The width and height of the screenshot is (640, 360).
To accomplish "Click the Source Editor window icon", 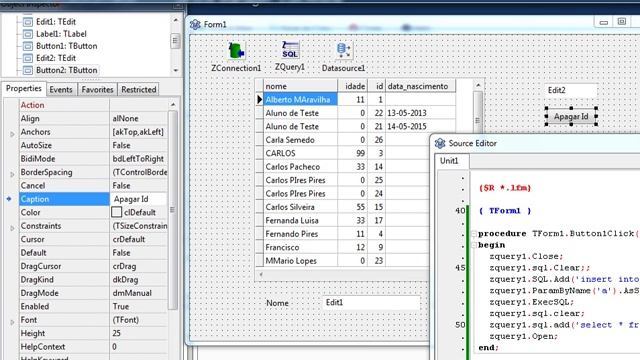I will pos(440,143).
